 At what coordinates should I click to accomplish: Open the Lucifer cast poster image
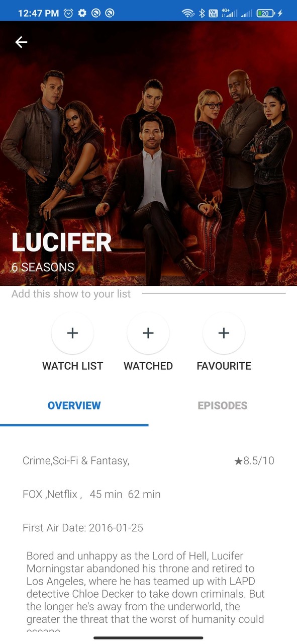tap(148, 153)
